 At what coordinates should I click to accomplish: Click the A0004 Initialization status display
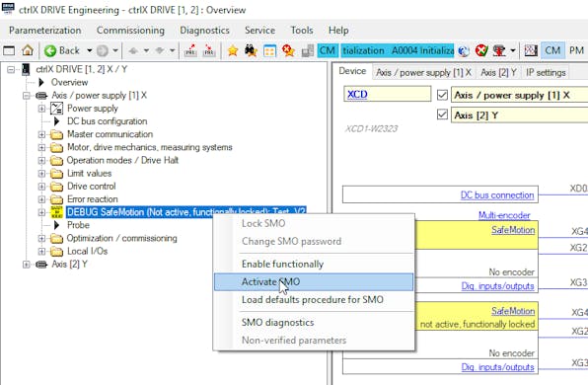(x=398, y=50)
